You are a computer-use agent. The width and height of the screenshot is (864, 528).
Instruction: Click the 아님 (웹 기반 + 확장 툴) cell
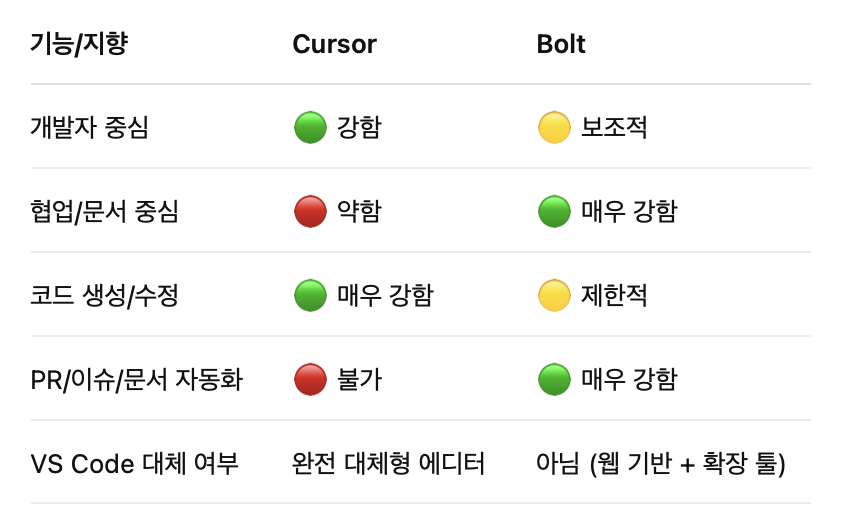[661, 463]
